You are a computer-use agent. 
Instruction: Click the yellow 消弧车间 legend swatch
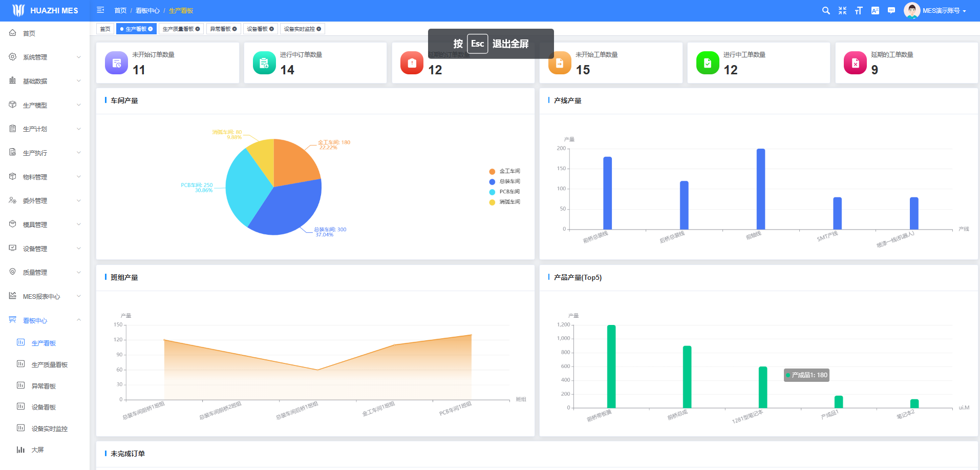tap(492, 202)
